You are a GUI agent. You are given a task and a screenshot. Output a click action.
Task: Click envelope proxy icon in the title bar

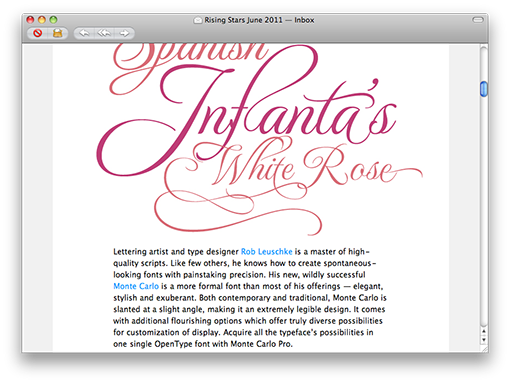[x=198, y=21]
